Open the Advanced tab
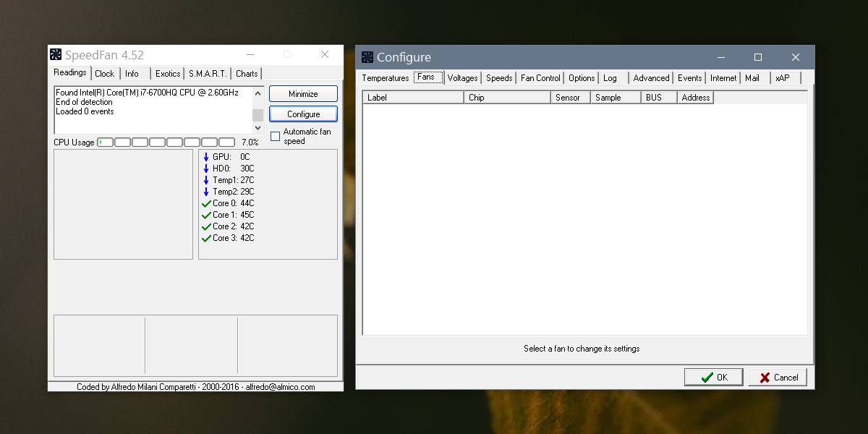This screenshot has height=434, width=868. click(651, 78)
